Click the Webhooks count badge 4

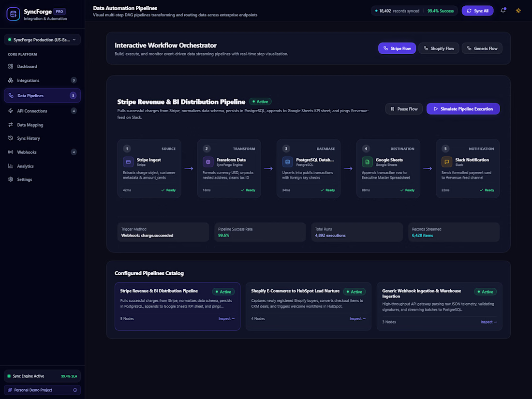74,152
